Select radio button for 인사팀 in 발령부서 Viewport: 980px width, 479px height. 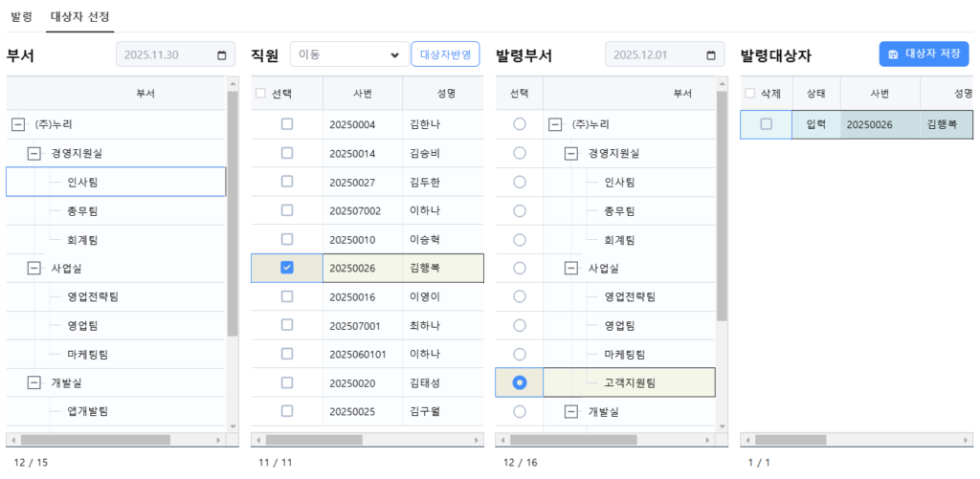coord(520,182)
